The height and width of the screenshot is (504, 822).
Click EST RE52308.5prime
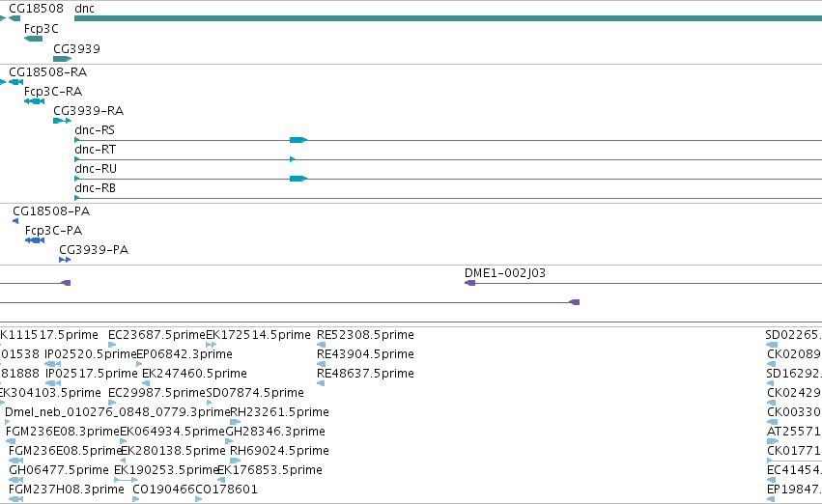(365, 335)
